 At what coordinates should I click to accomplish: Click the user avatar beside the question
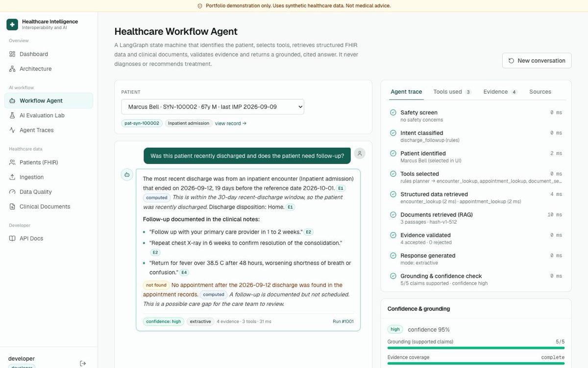[360, 154]
